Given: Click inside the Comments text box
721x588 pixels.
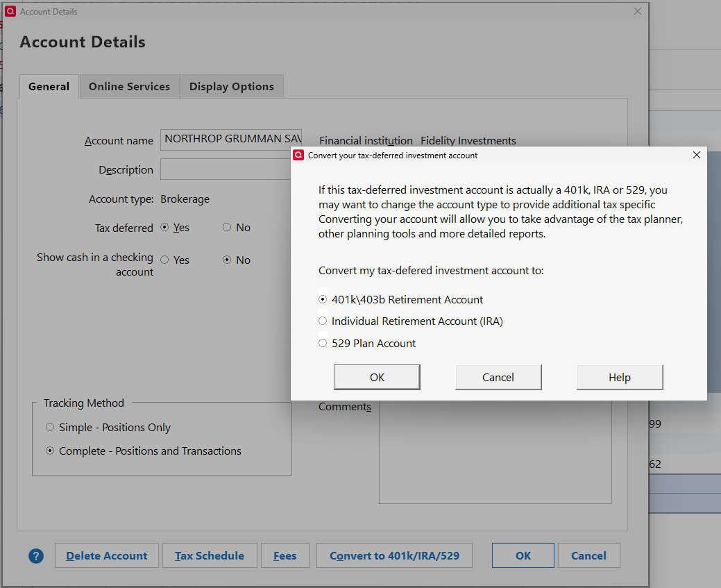Looking at the screenshot, I should [x=495, y=452].
